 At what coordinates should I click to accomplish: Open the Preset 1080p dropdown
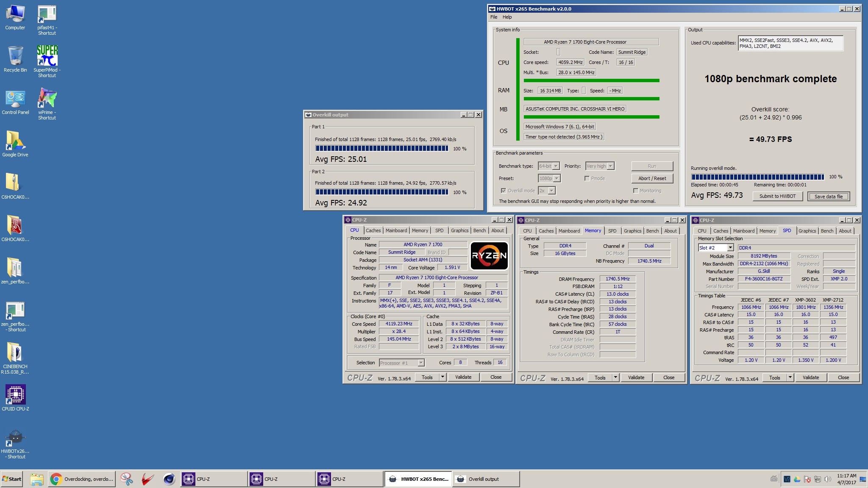pyautogui.click(x=549, y=178)
